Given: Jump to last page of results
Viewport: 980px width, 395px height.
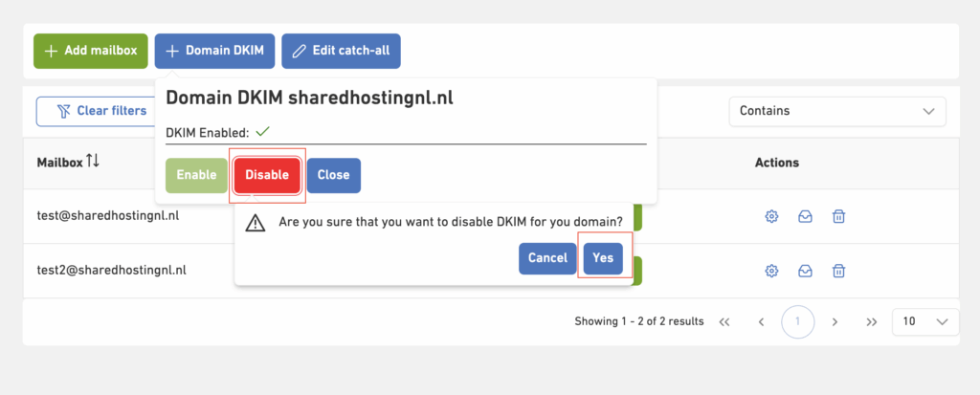Looking at the screenshot, I should coord(871,321).
